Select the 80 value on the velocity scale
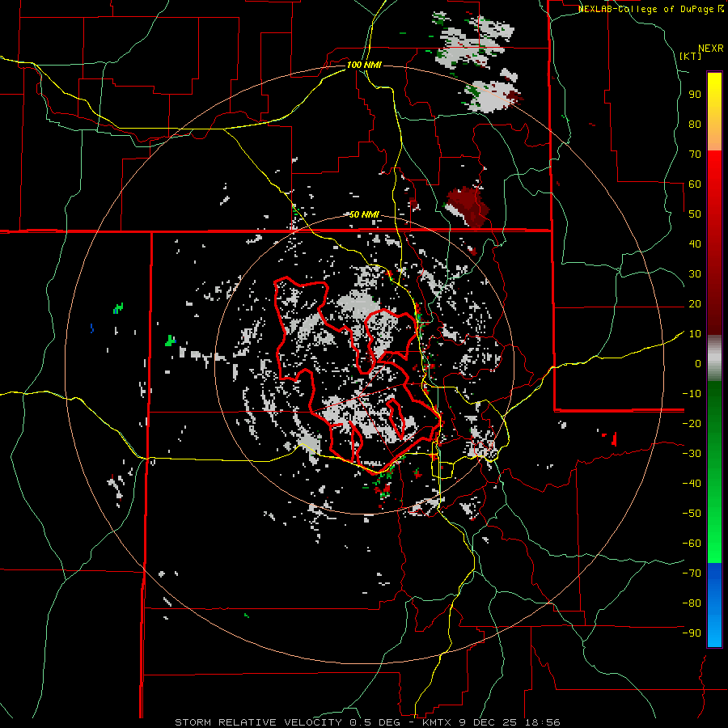The height and width of the screenshot is (728, 728). coord(695,125)
